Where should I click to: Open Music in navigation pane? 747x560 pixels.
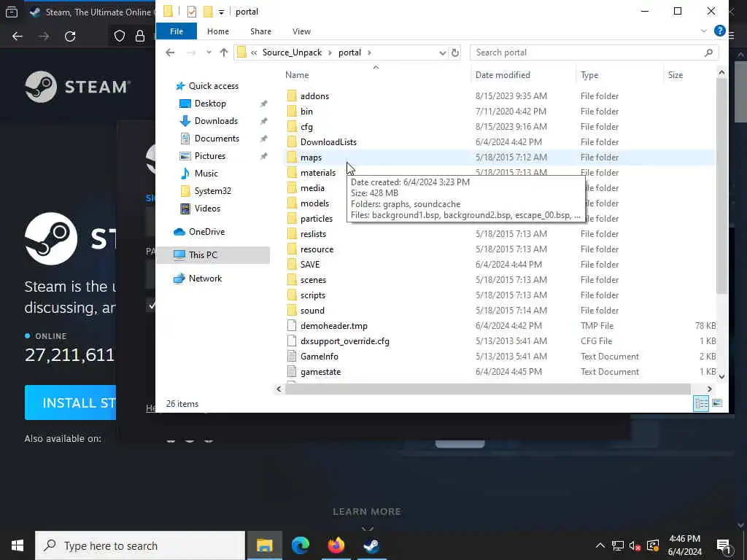(x=206, y=174)
